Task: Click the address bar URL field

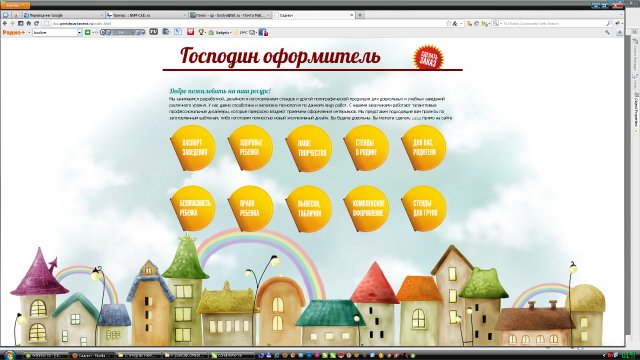Action: tap(245, 24)
